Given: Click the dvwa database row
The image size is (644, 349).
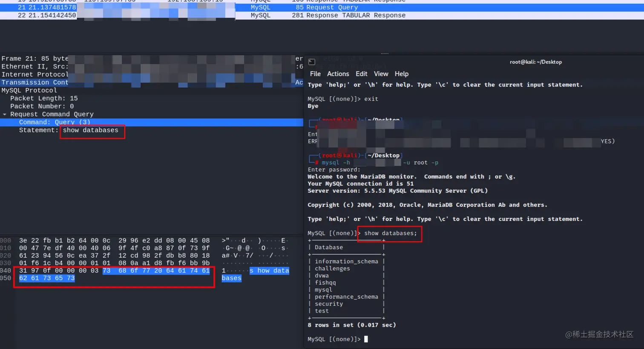Looking at the screenshot, I should coord(322,276).
